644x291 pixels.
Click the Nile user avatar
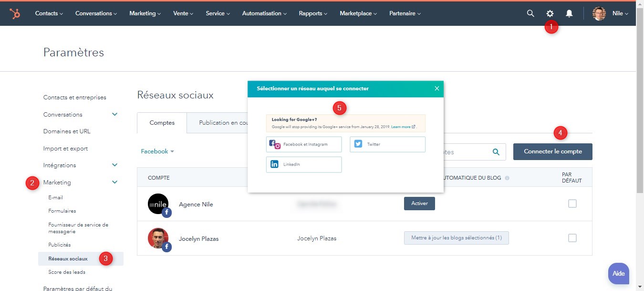(599, 13)
